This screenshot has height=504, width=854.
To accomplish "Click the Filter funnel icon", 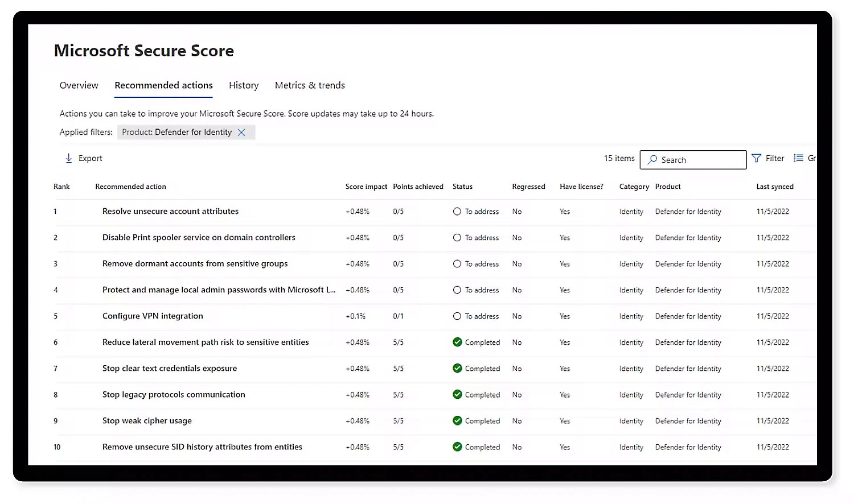I will pos(757,158).
